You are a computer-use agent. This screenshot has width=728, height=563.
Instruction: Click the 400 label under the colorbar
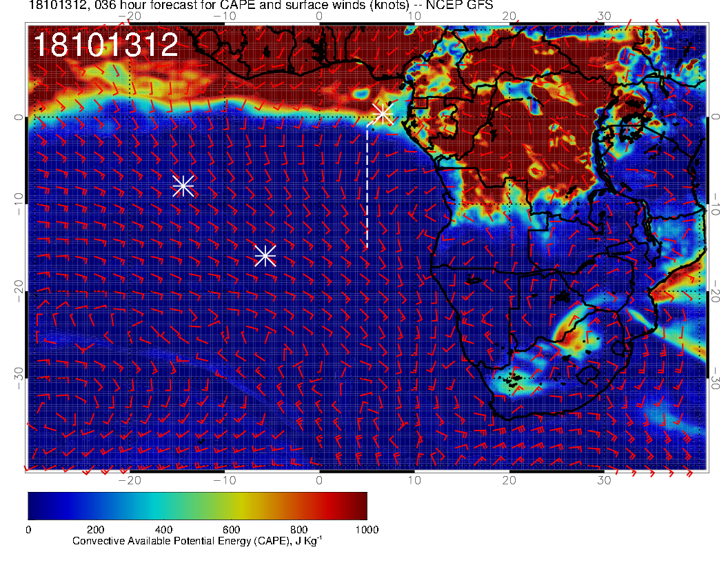click(x=163, y=529)
